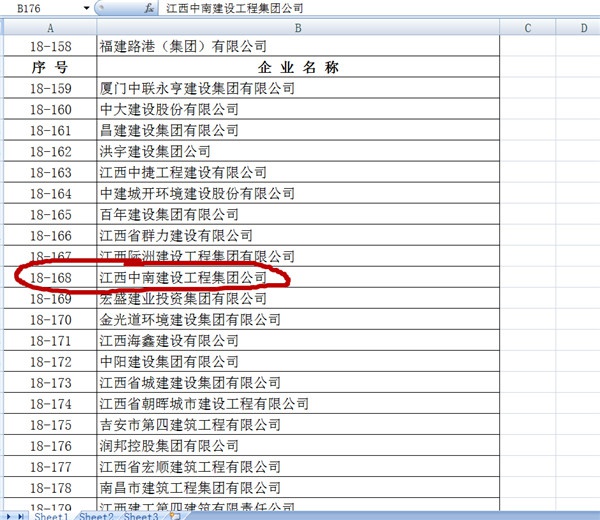Click the insert new worksheet icon
The height and width of the screenshot is (520, 600).
click(175, 516)
